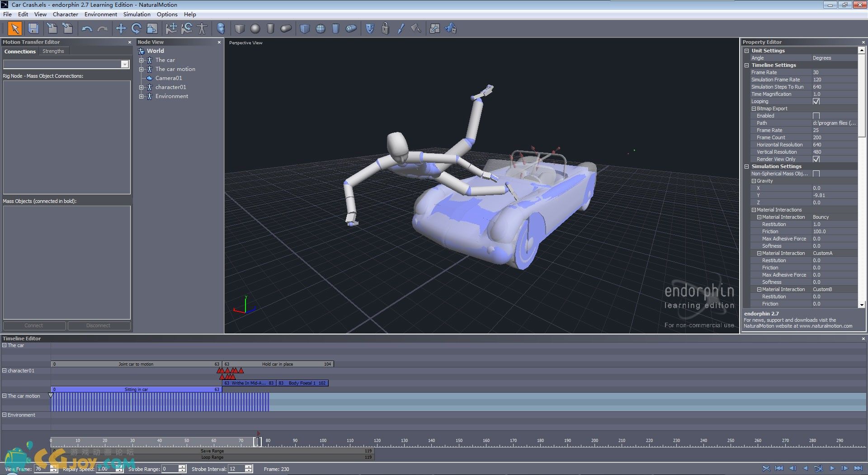This screenshot has width=868, height=475.
Task: Click the blue pin tool icon
Action: [401, 28]
